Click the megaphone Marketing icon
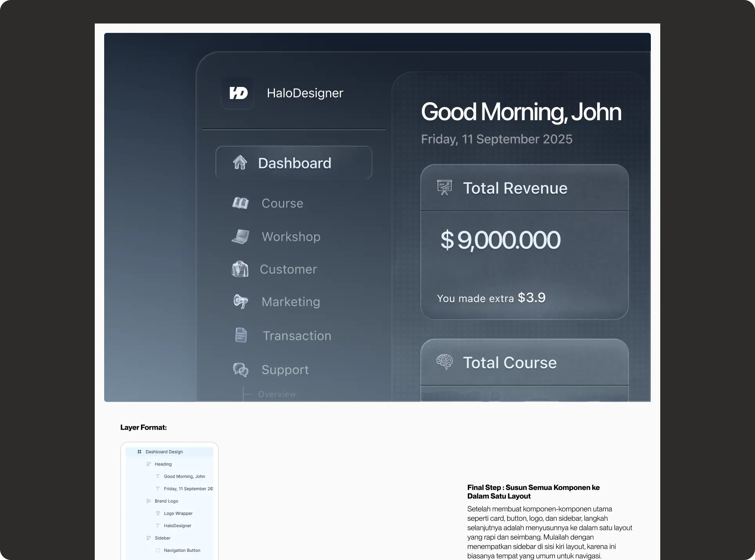Image resolution: width=755 pixels, height=560 pixels. click(x=241, y=302)
